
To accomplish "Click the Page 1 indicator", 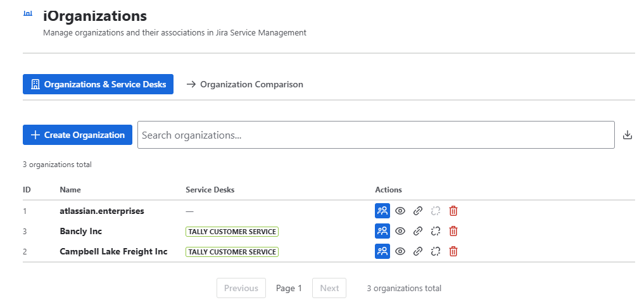I will 289,288.
